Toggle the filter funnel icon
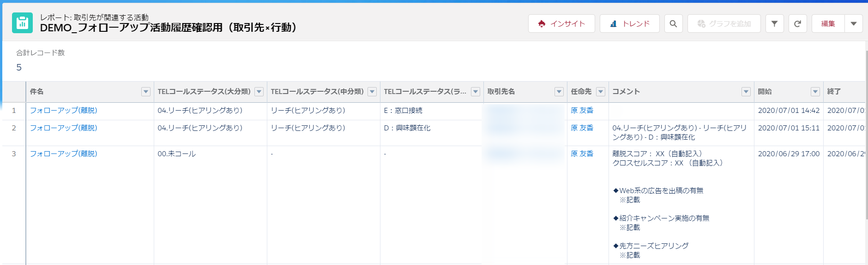This screenshot has width=868, height=265. coord(774,24)
